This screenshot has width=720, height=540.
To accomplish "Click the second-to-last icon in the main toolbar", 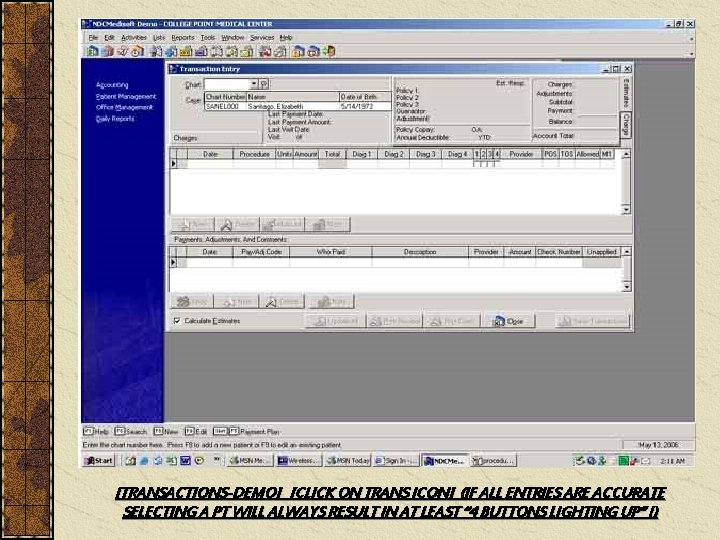I will tap(314, 51).
